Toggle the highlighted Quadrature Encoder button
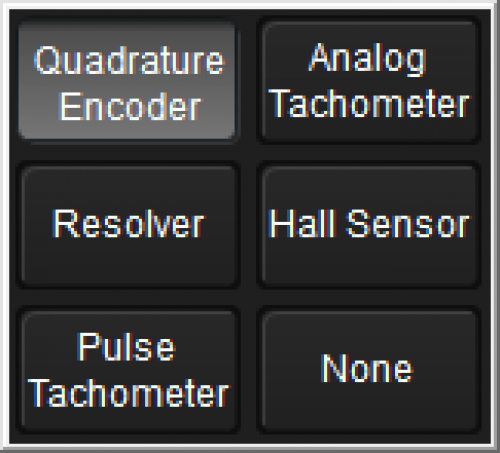The image size is (500, 453). click(127, 82)
